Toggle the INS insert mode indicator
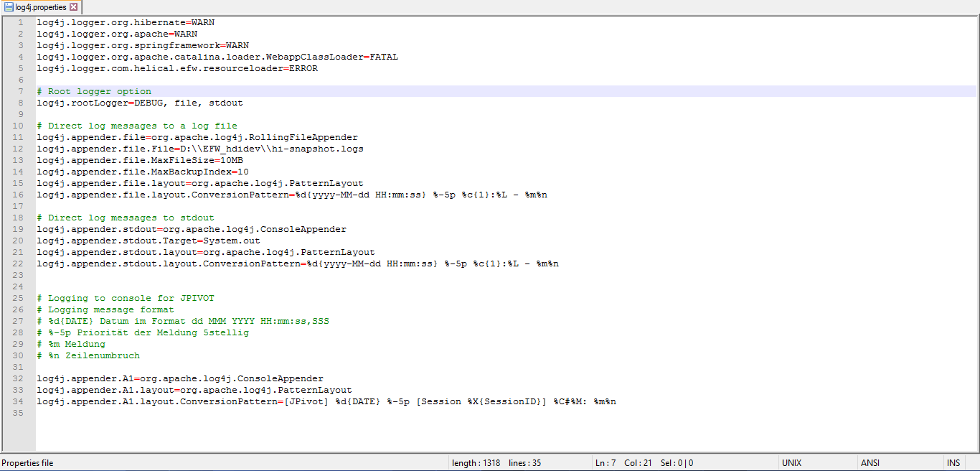 953,463
